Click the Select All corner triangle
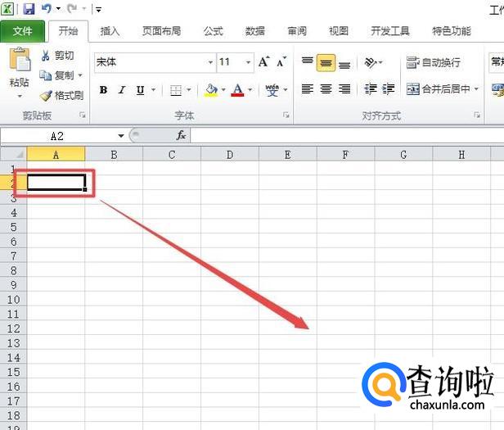Image resolution: width=504 pixels, height=430 pixels. tap(13, 154)
